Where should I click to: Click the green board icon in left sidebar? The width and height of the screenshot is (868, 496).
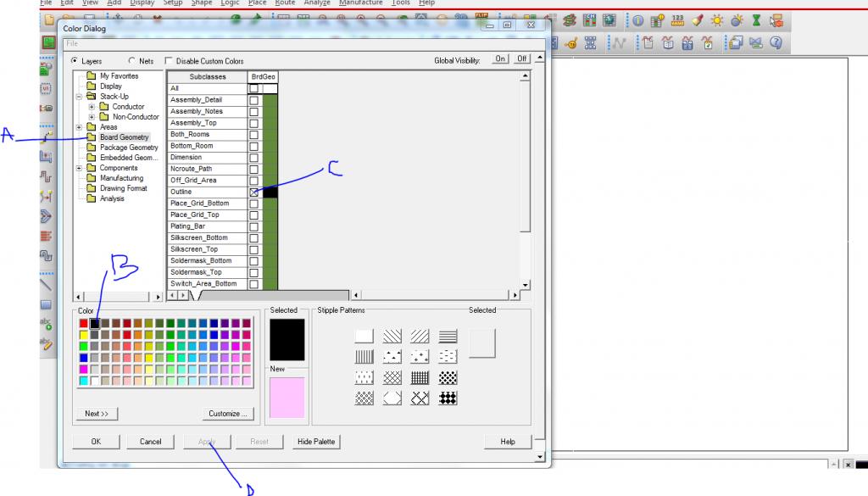48,42
